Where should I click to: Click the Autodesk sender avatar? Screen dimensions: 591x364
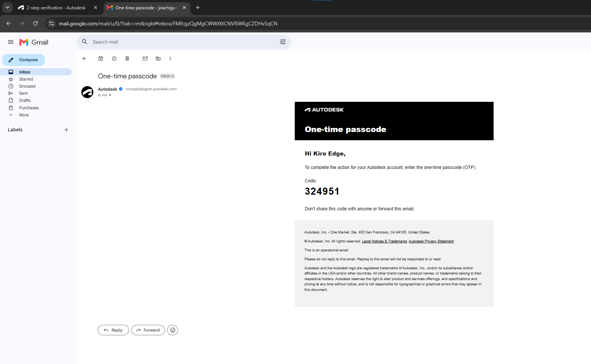click(x=87, y=92)
